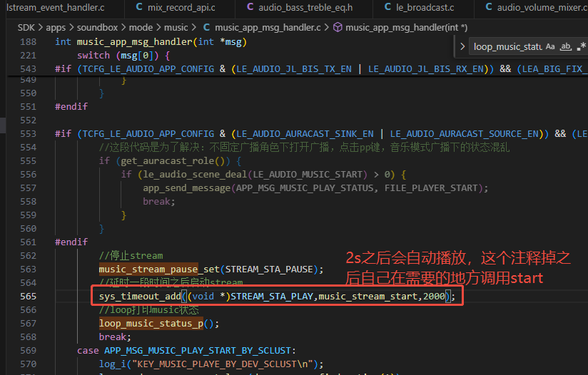The image size is (588, 375).
Task: Click the #endif on line 551
Action: (71, 107)
